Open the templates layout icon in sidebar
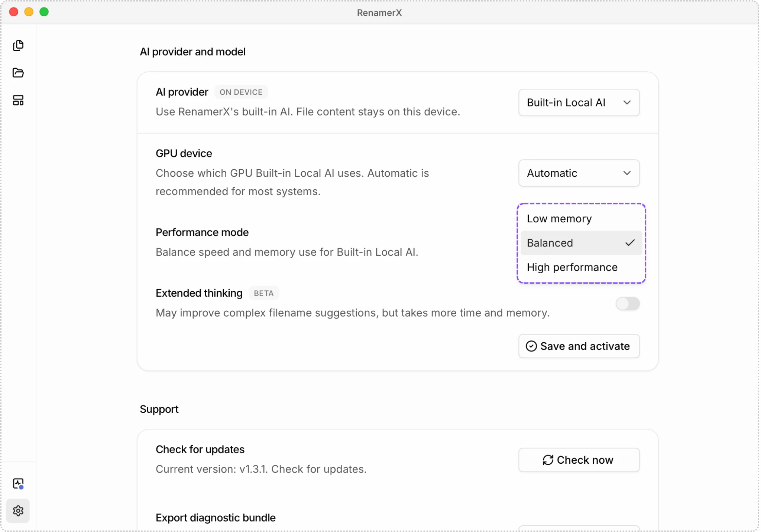The image size is (761, 532). (18, 100)
